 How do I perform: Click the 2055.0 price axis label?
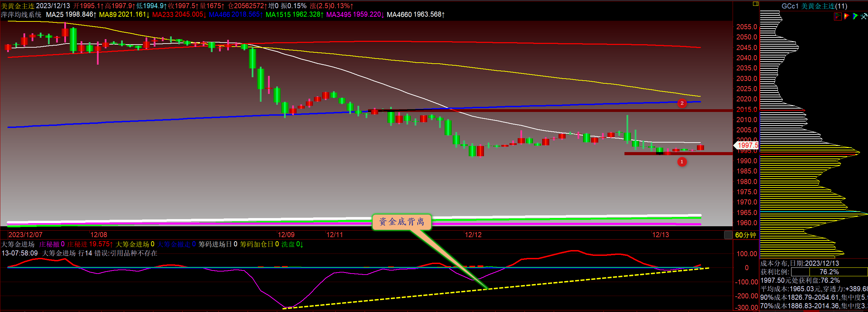click(747, 27)
